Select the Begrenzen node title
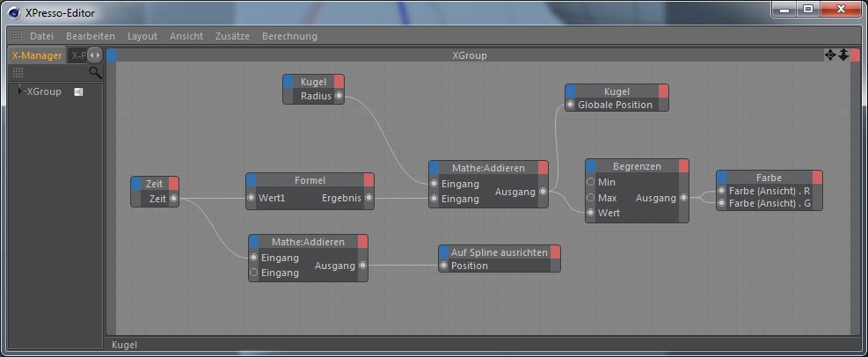 (x=636, y=165)
